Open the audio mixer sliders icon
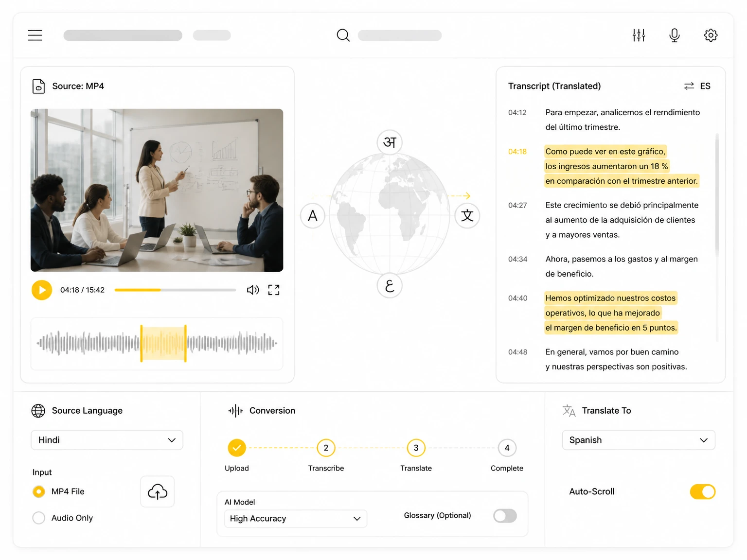 639,35
